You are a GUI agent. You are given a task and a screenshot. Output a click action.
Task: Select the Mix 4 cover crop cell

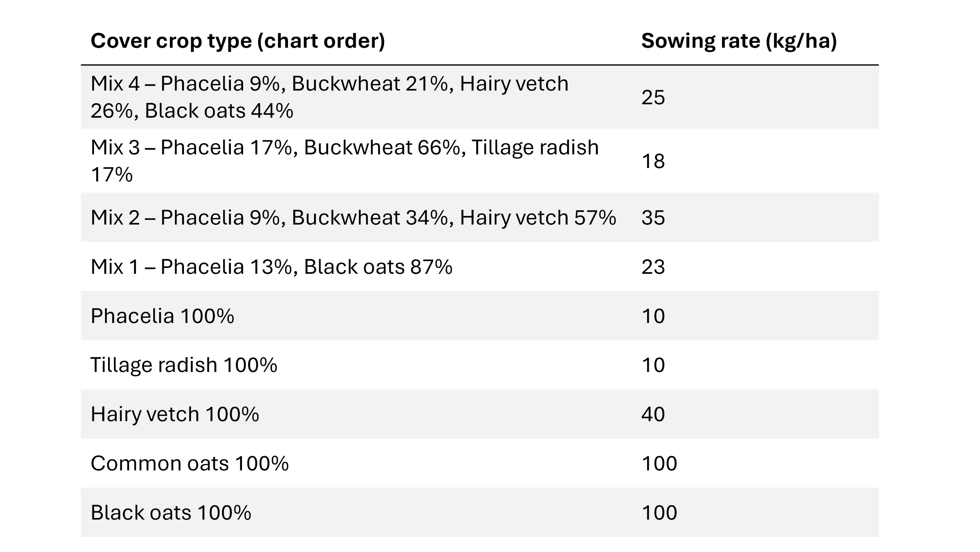[x=329, y=97]
